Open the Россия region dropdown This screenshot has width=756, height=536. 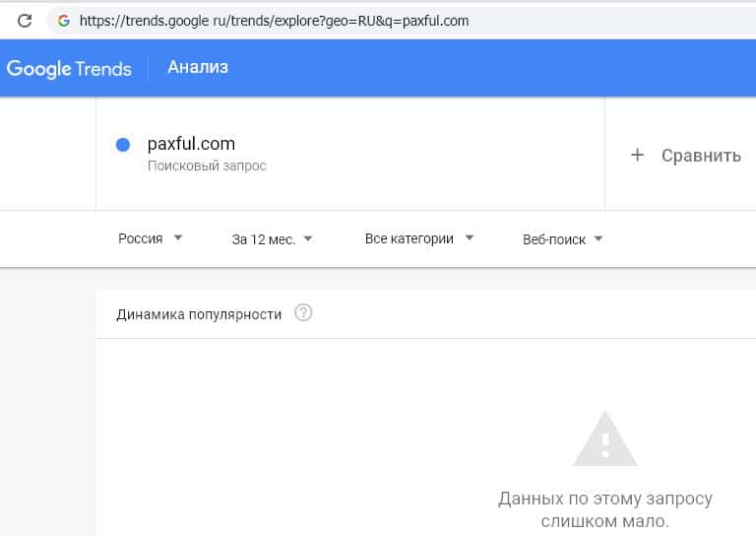pos(150,238)
